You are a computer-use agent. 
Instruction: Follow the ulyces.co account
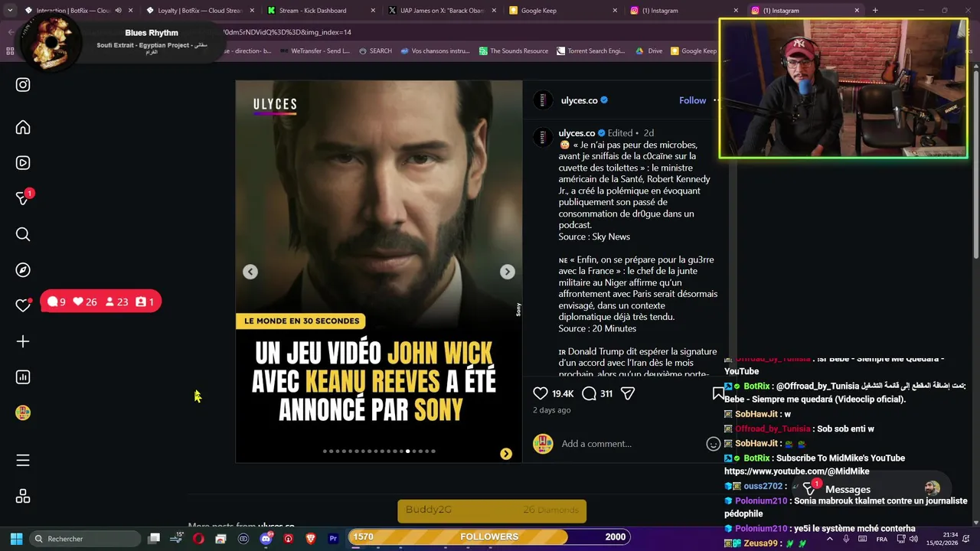pos(692,100)
